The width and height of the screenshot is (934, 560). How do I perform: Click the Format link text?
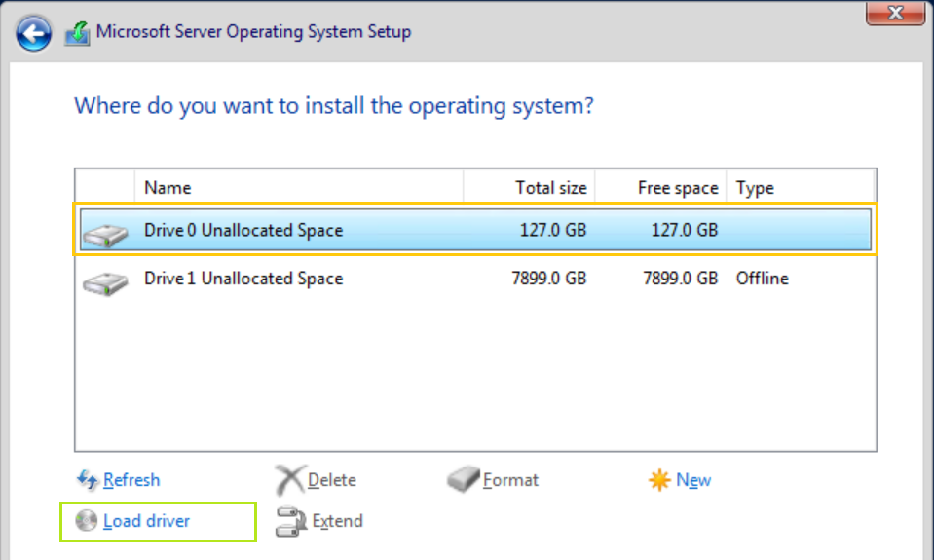[510, 480]
